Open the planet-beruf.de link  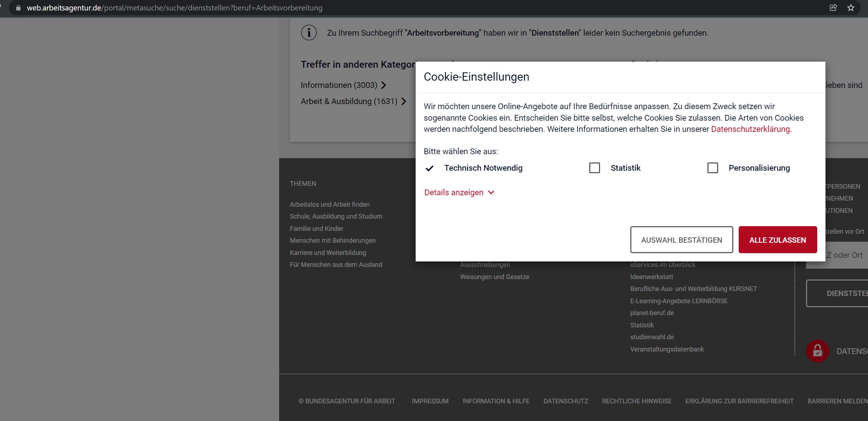[x=652, y=313]
